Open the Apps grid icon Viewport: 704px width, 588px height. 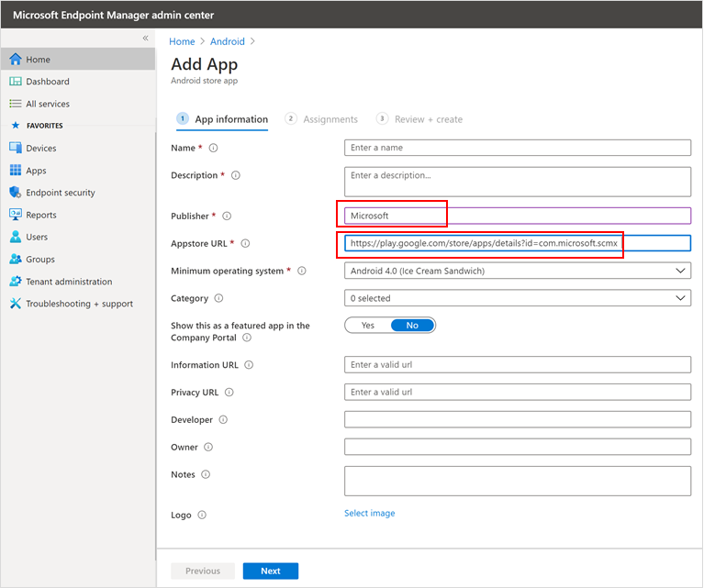click(x=16, y=171)
